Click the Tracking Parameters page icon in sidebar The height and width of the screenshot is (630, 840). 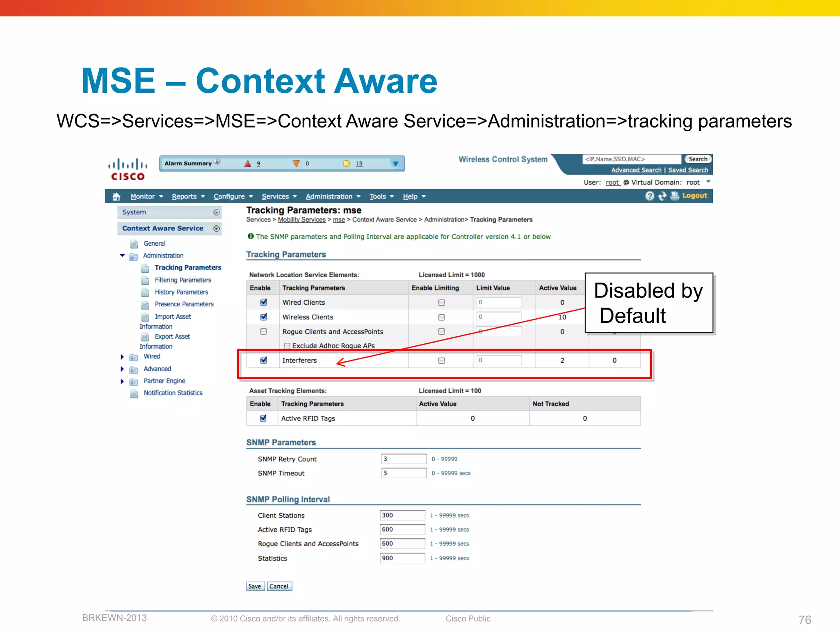tap(145, 268)
